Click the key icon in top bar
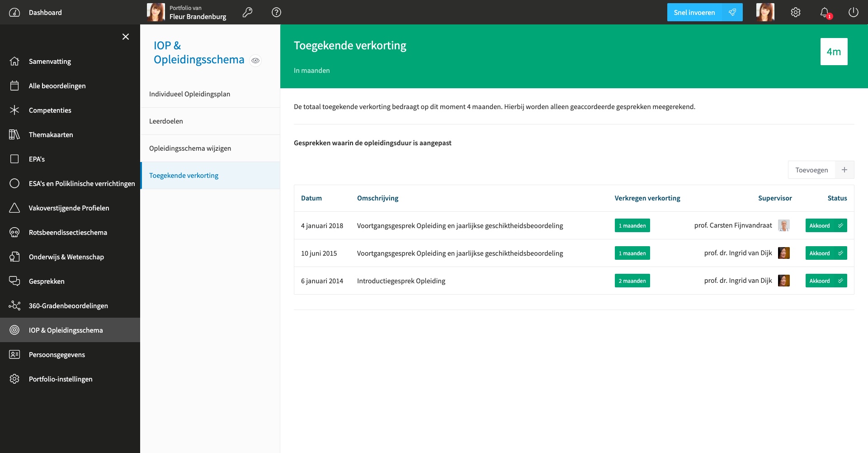Image resolution: width=868 pixels, height=453 pixels. pyautogui.click(x=247, y=12)
